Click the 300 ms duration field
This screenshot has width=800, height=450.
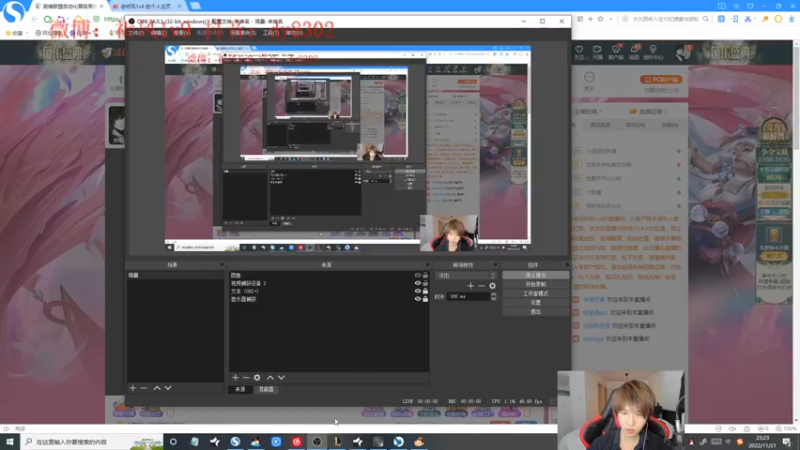pyautogui.click(x=468, y=296)
